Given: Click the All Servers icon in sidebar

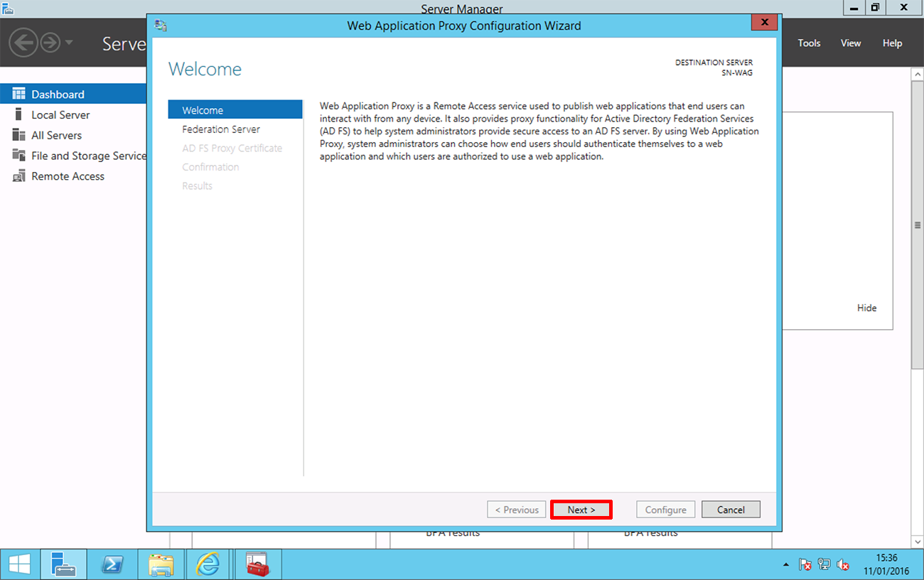Looking at the screenshot, I should click(18, 135).
